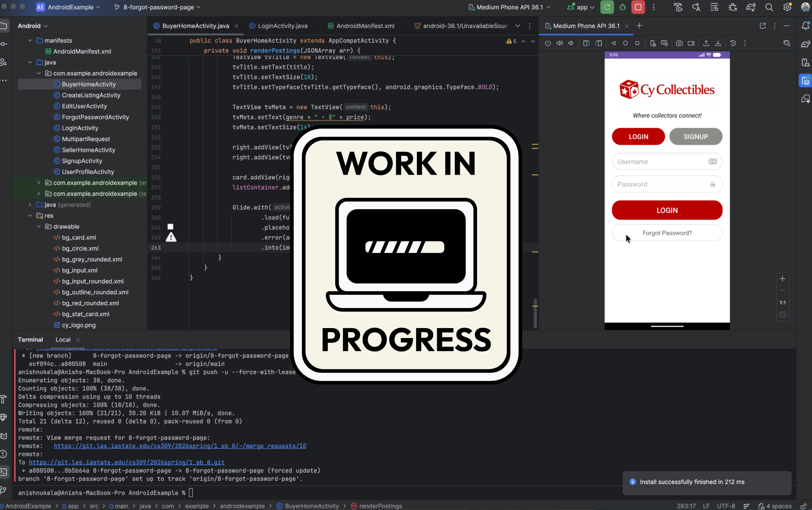Collapse the drawable folder

coord(39,227)
